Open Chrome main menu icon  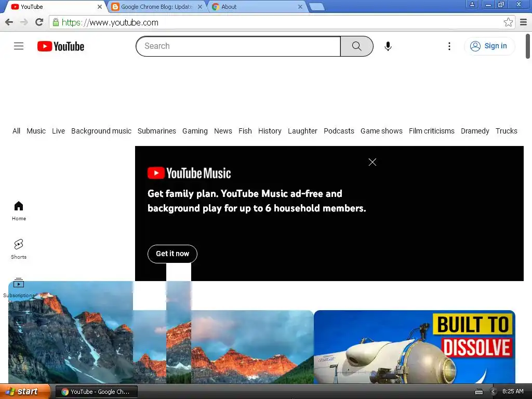point(524,22)
